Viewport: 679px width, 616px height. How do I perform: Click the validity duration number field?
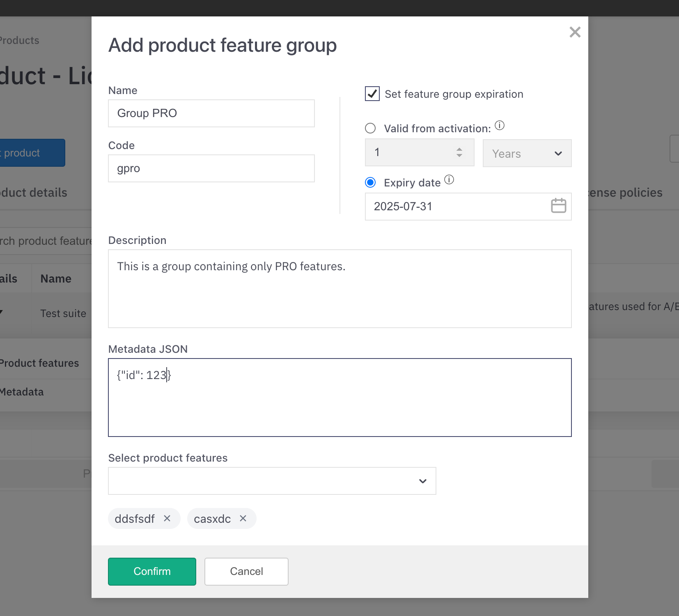point(411,152)
